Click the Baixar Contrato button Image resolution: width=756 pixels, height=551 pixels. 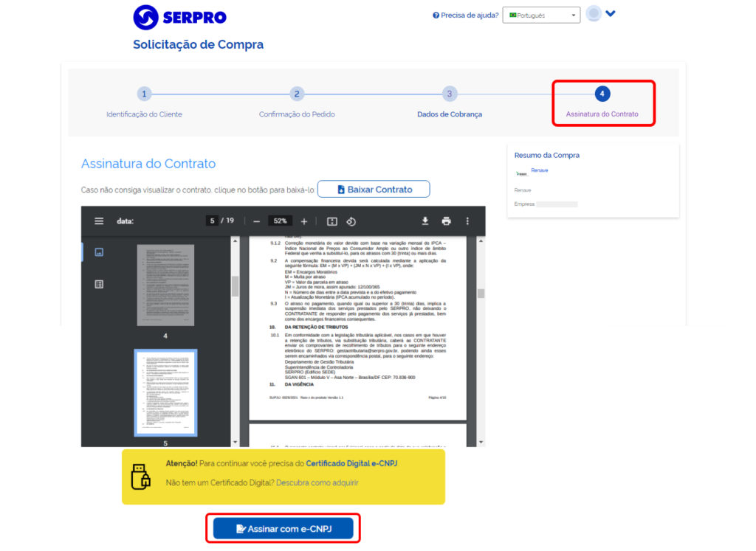coord(374,190)
